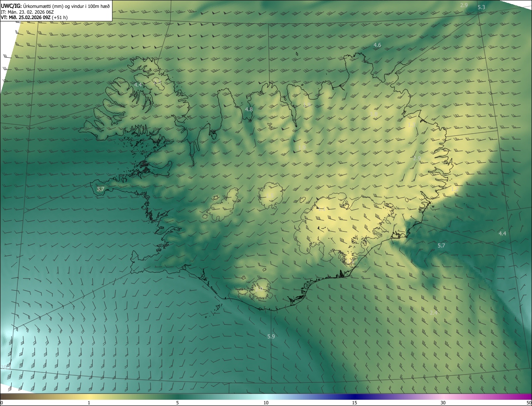Click the 4.4 value beside the 5.7 label

[x=502, y=233]
